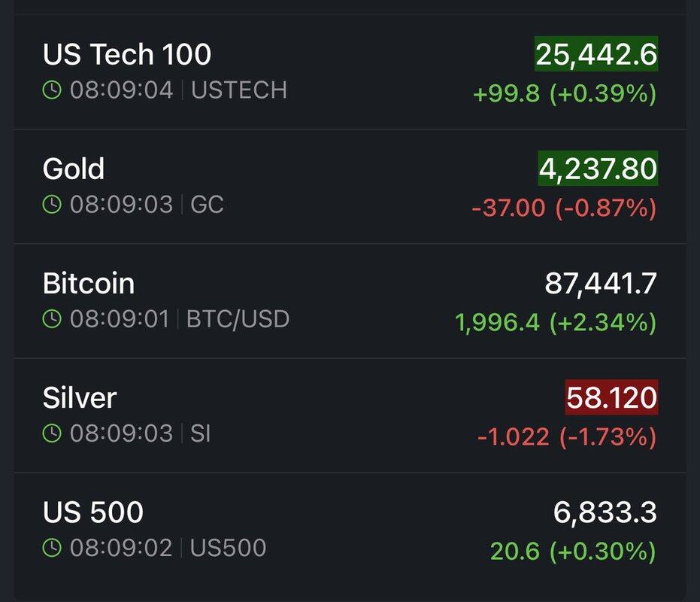
Task: Click the red-highlighted Silver price 58.120
Action: coord(611,398)
